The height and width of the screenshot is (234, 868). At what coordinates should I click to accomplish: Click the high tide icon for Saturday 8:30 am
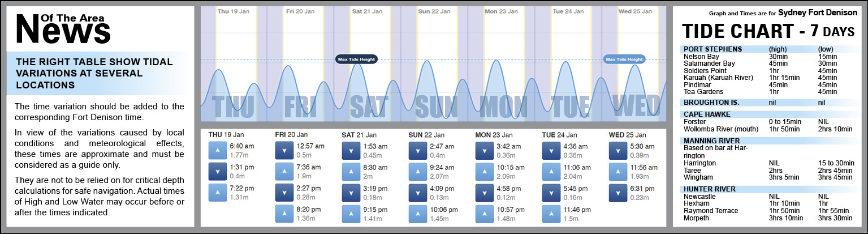coord(351,172)
